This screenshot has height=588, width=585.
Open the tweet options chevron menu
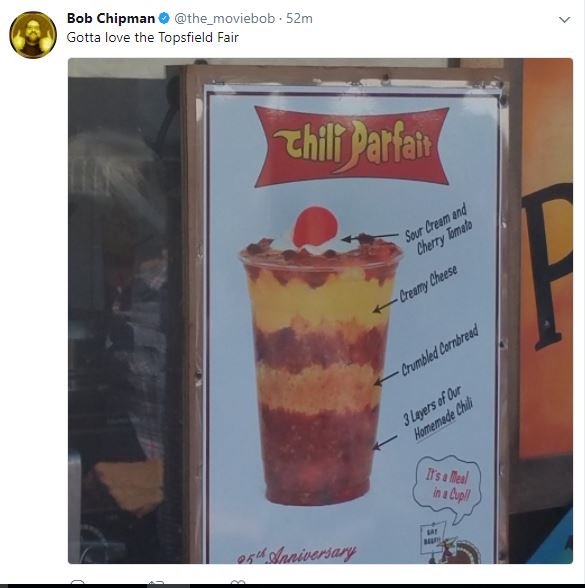click(x=564, y=20)
